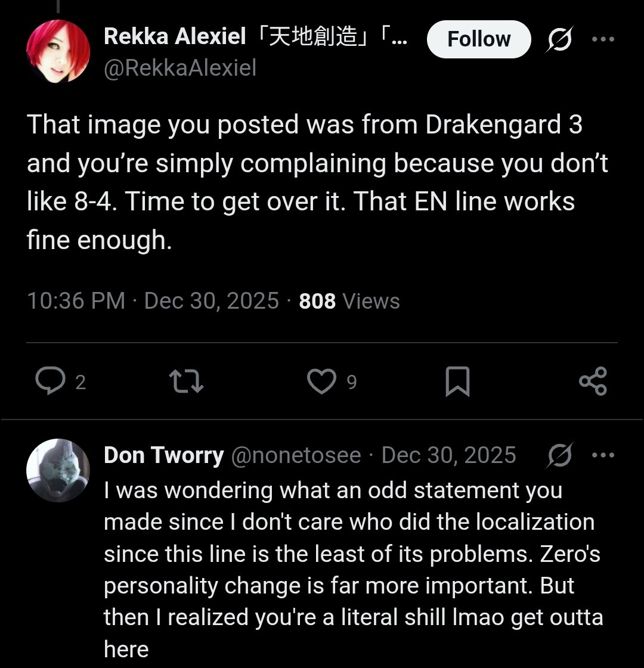Open @nonetosee handle link

[x=295, y=456]
